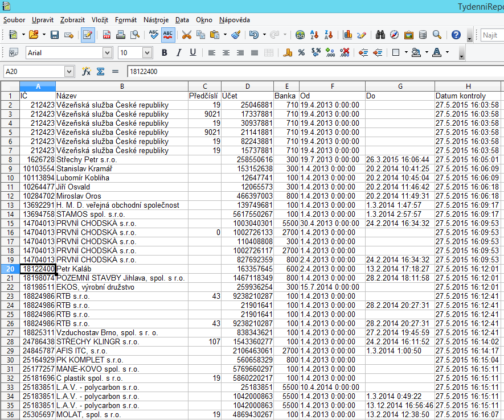Open the Nástroje menu
Screen dimensions: 504x420
point(156,20)
